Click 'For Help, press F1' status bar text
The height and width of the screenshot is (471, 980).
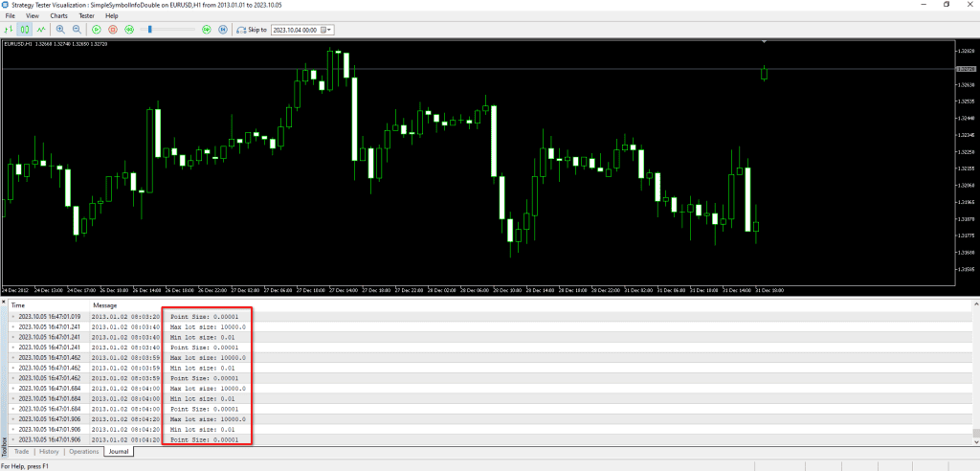point(25,466)
